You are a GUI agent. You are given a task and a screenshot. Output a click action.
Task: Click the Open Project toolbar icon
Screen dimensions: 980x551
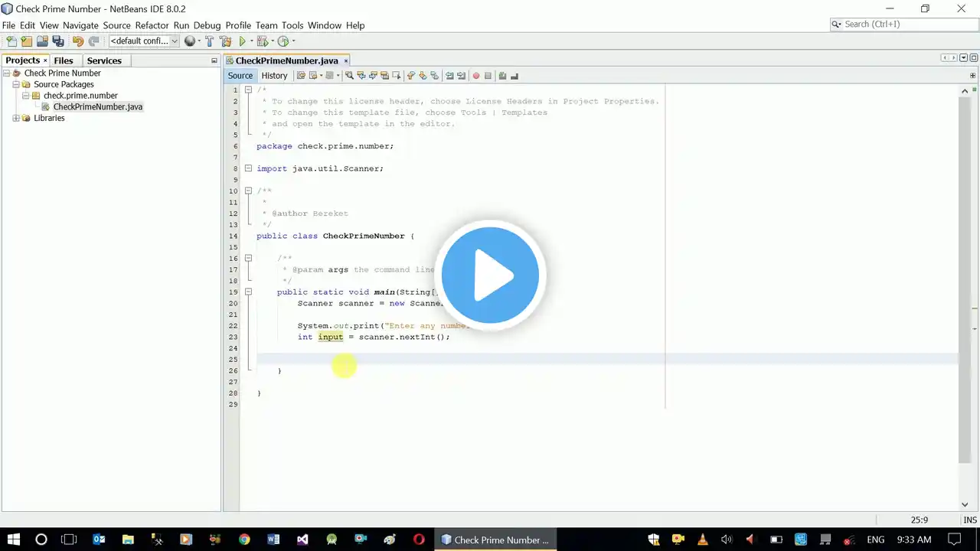pos(42,41)
